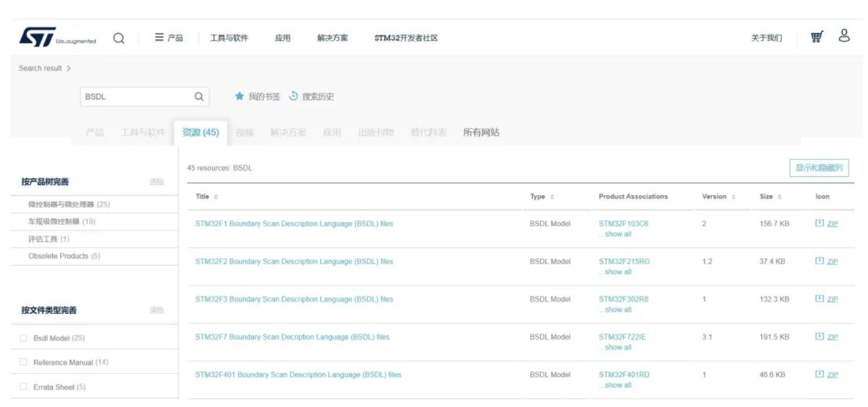Tick the Bsdl Model (25) checkbox
Viewport: 868px width, 407px height.
point(24,338)
